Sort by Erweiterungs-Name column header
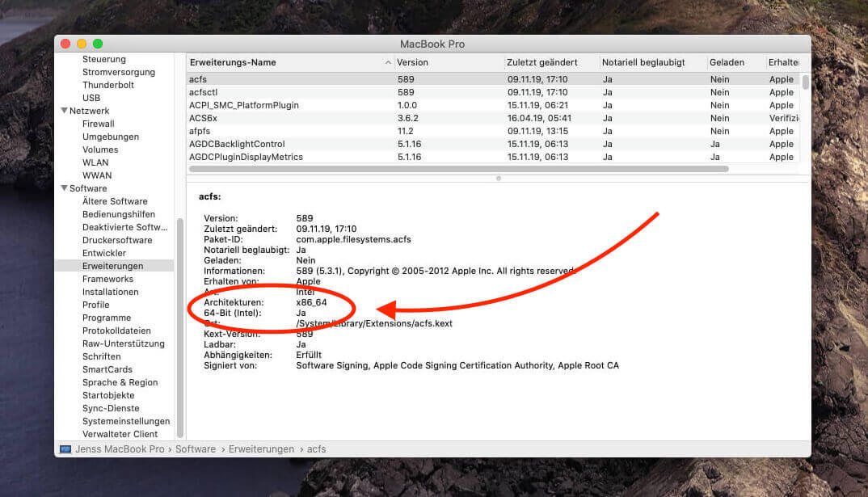 click(x=233, y=62)
